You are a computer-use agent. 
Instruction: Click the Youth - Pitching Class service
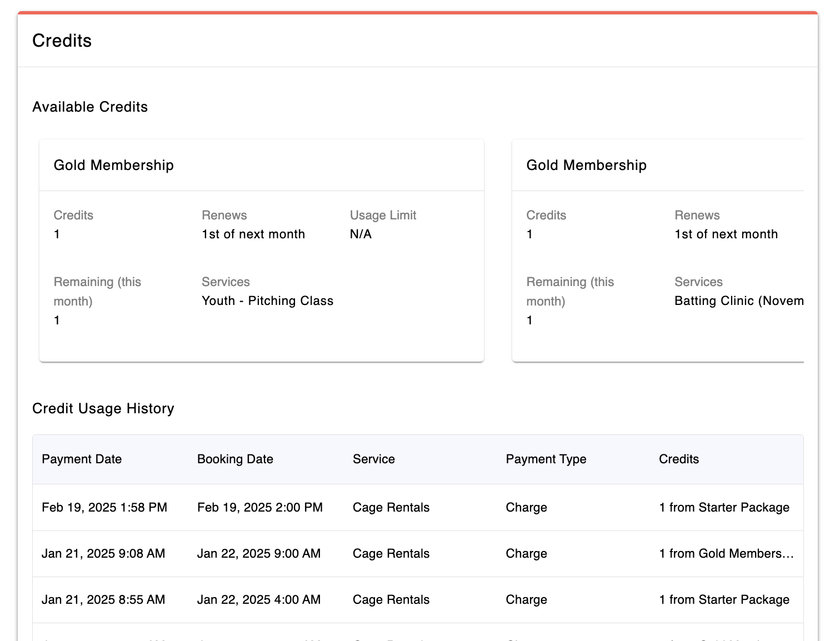(x=267, y=301)
